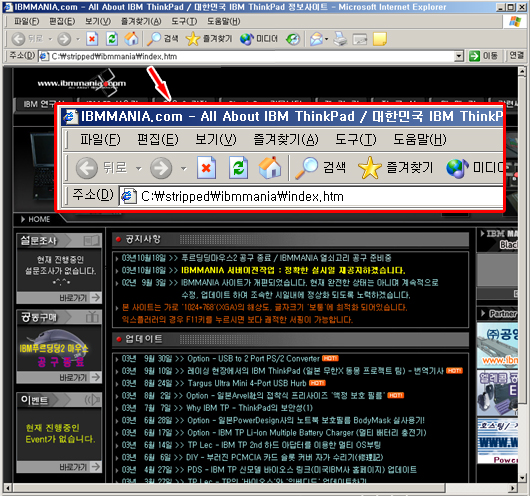Click the Back arrow in the IE toolbar
The height and width of the screenshot is (496, 530).
coord(18,39)
